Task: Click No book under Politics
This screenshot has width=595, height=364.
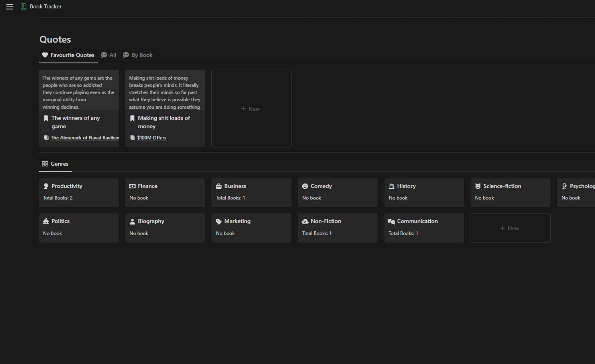Action: click(52, 233)
